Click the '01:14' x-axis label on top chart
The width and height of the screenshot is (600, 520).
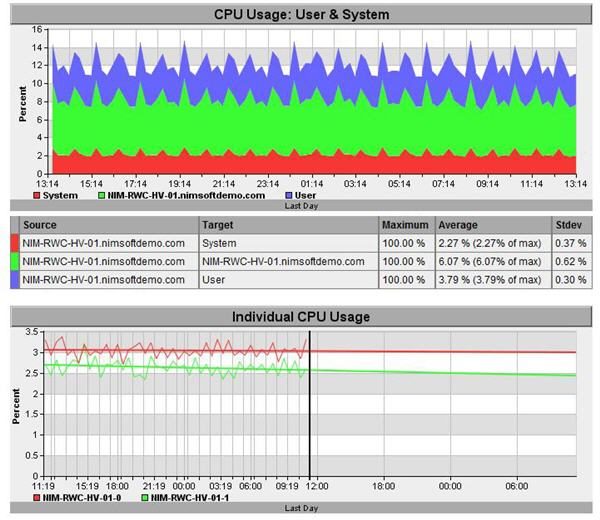point(311,184)
